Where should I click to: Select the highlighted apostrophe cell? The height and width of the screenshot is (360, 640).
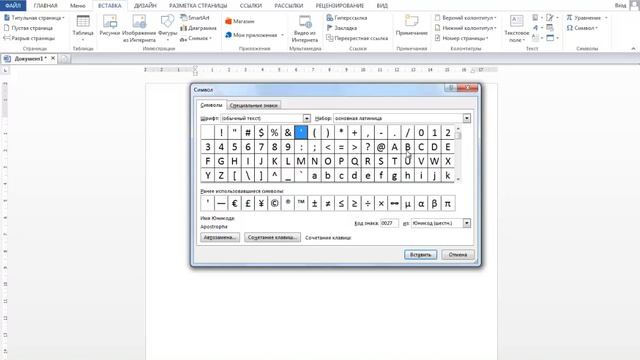(x=301, y=132)
